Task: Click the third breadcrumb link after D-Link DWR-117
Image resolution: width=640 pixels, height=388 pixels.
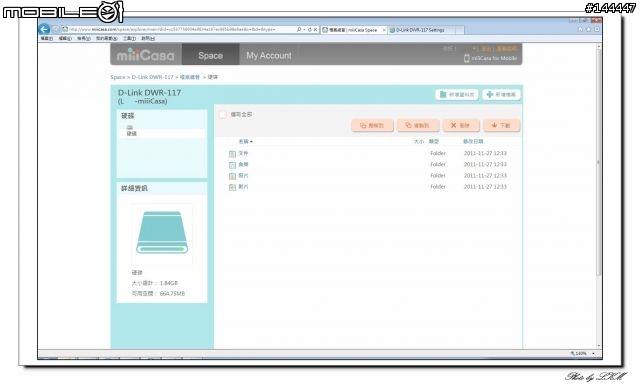Action: click(190, 77)
